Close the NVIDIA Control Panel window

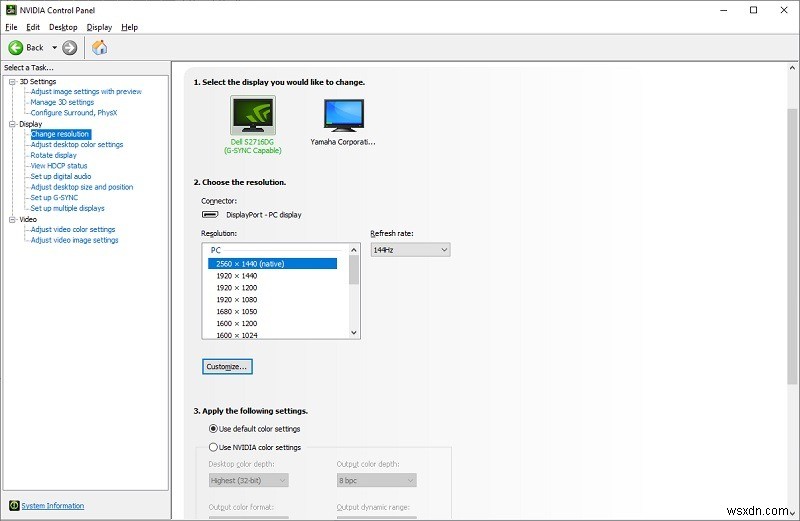click(784, 10)
